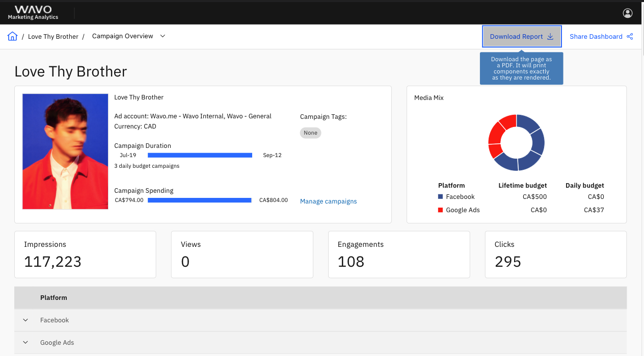Select the Engagements metric card
Screen dimensions: 644x356
pyautogui.click(x=399, y=255)
